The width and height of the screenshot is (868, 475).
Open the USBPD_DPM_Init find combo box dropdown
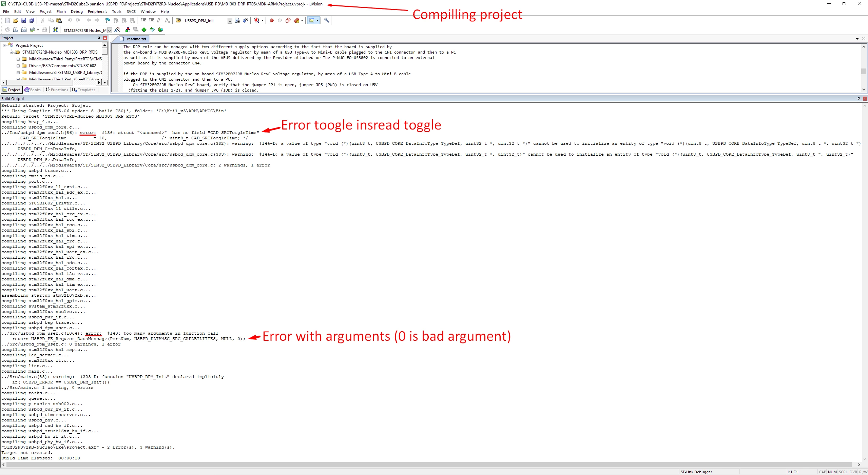tap(230, 21)
